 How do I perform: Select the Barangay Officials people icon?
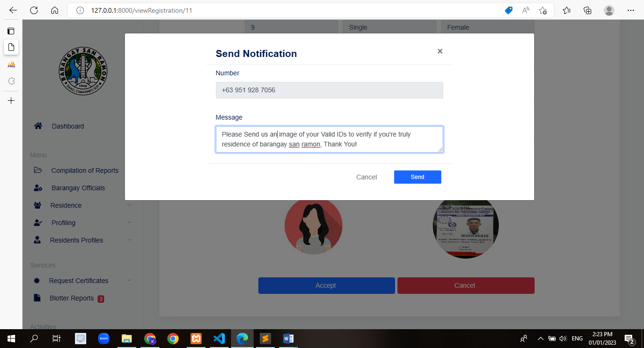point(37,187)
